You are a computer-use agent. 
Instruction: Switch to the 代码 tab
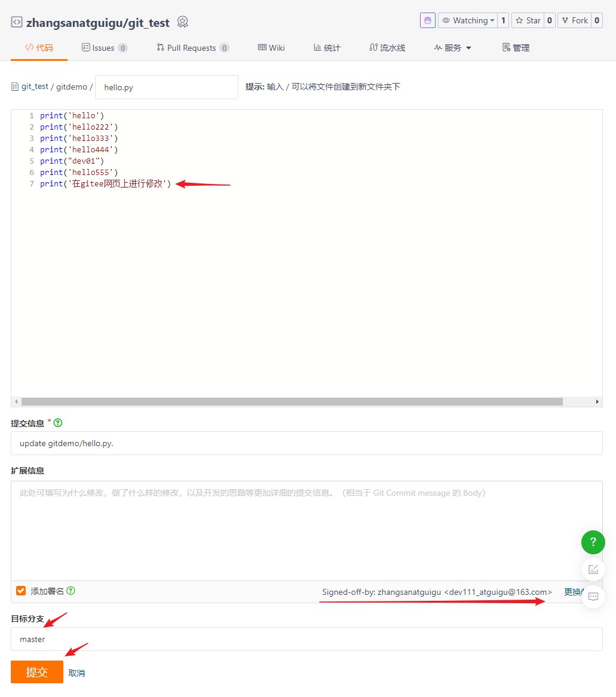point(39,48)
